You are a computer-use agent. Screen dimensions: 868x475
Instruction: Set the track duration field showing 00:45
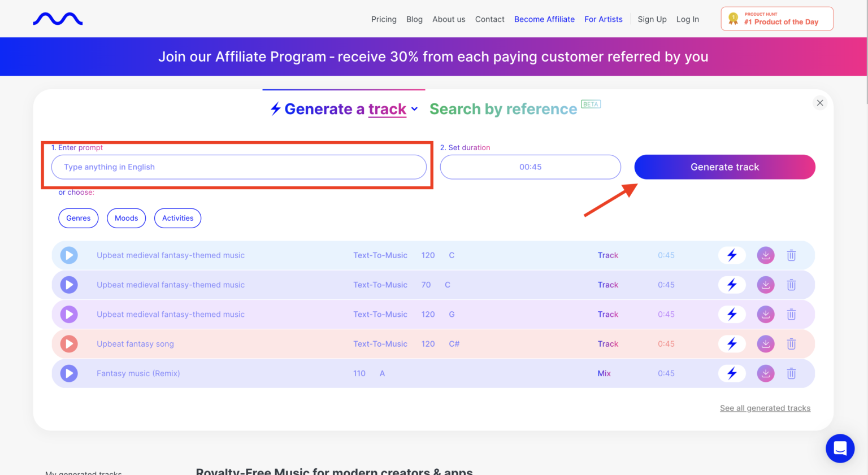pos(530,167)
